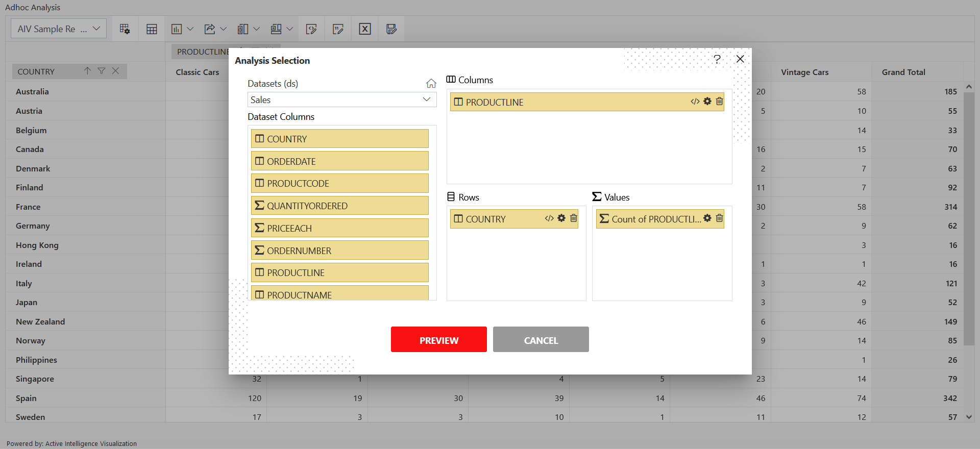Select ORDERDATE in Dataset Columns list
Image resolution: width=980 pixels, height=449 pixels.
[x=340, y=161]
